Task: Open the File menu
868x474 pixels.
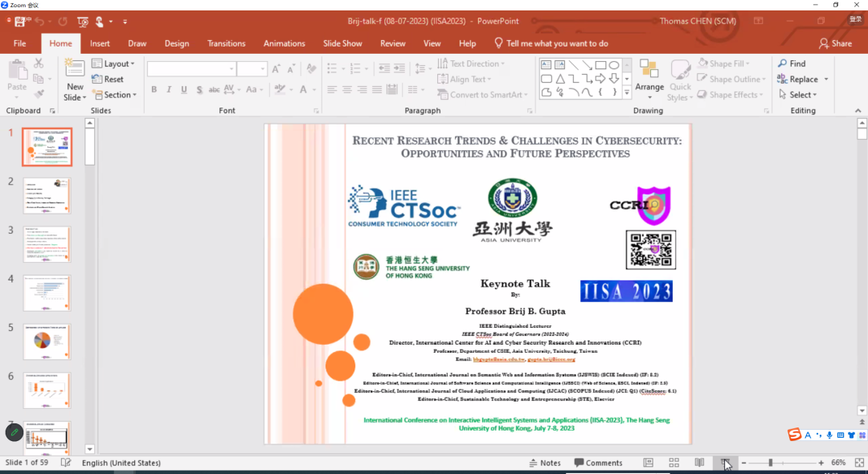Action: click(19, 43)
